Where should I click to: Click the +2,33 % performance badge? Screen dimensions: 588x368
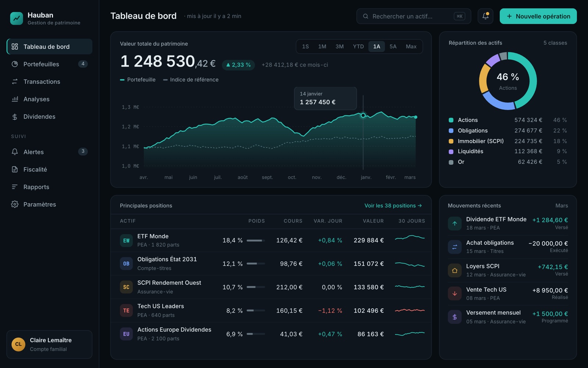[239, 65]
